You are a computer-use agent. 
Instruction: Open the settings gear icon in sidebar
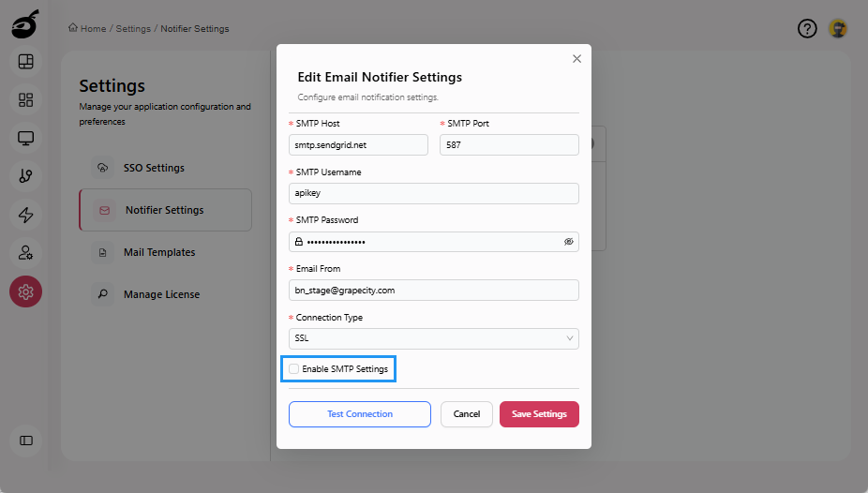(x=25, y=291)
